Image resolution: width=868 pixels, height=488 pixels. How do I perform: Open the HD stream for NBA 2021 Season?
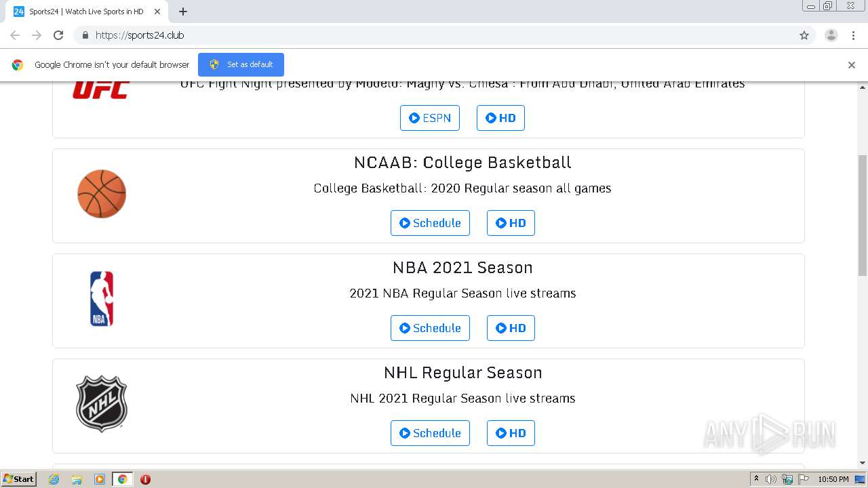click(x=511, y=328)
